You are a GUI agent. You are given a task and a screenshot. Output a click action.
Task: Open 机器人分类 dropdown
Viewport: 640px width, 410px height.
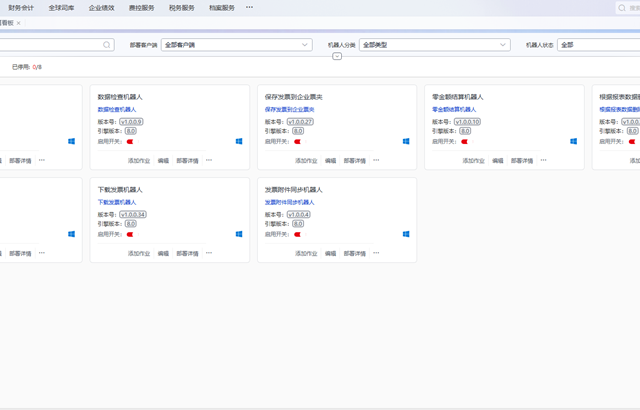pyautogui.click(x=434, y=45)
